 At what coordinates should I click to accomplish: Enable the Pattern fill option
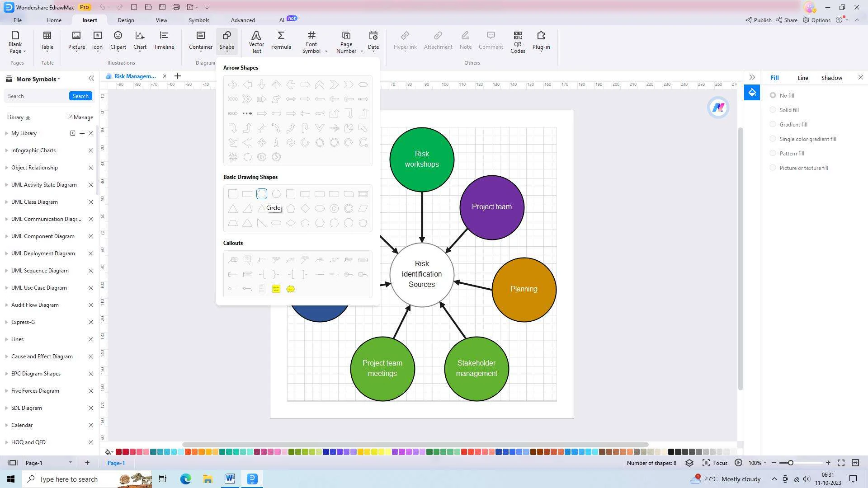tap(773, 153)
